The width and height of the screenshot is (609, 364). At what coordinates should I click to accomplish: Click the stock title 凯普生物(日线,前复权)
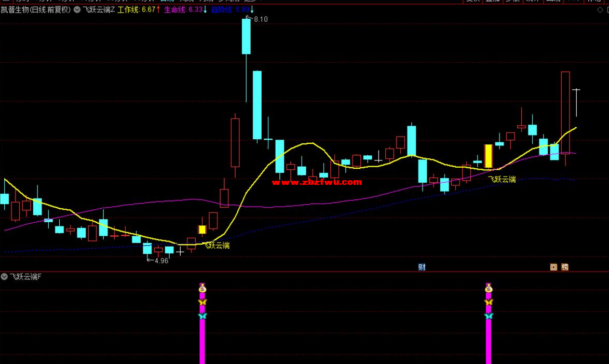[36, 10]
